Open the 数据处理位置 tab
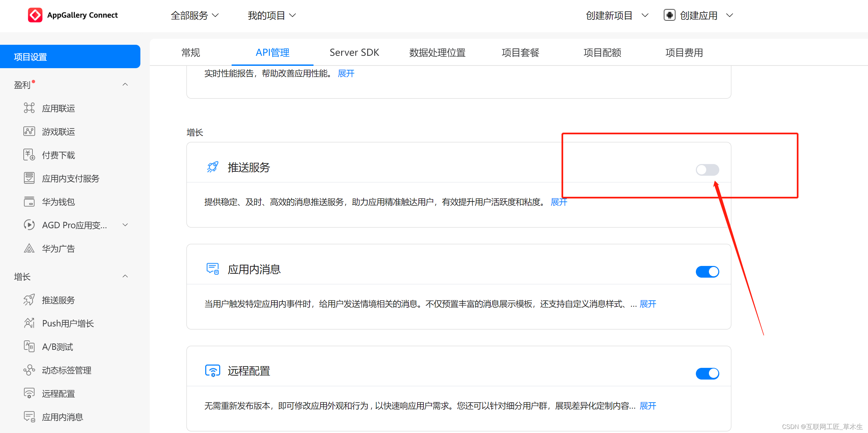 click(437, 52)
